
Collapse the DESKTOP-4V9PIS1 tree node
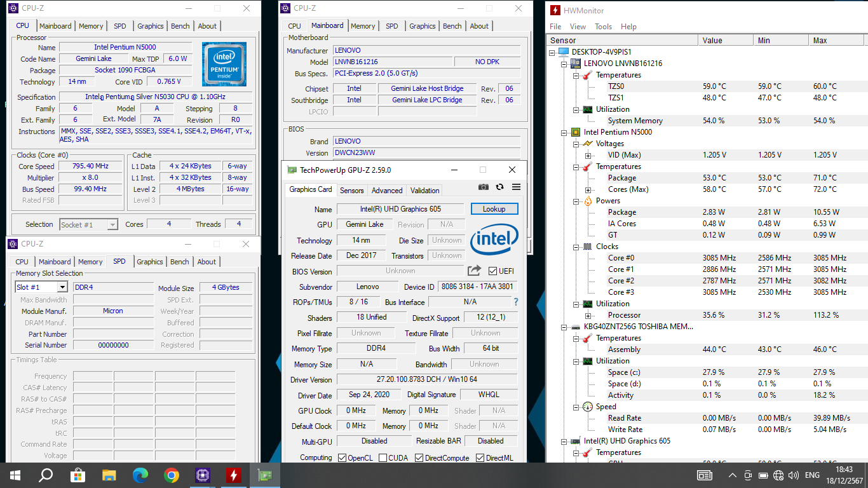click(552, 52)
